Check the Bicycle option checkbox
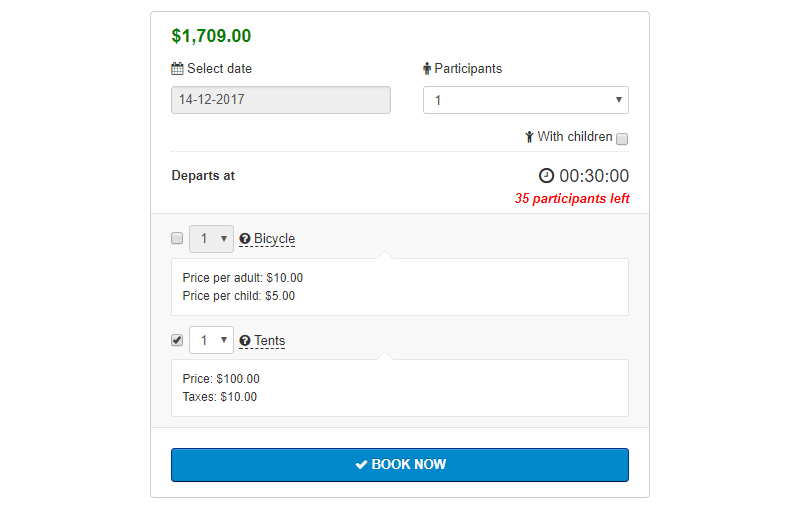 (177, 238)
